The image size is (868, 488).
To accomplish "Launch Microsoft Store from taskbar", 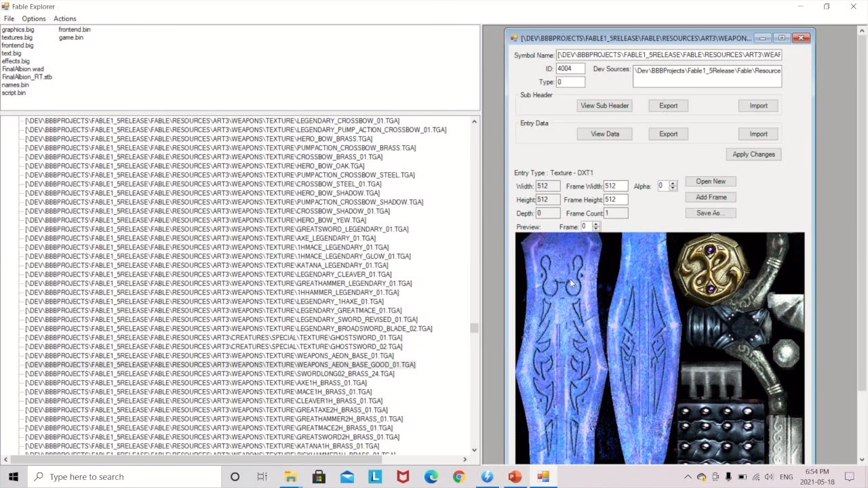I will point(319,476).
